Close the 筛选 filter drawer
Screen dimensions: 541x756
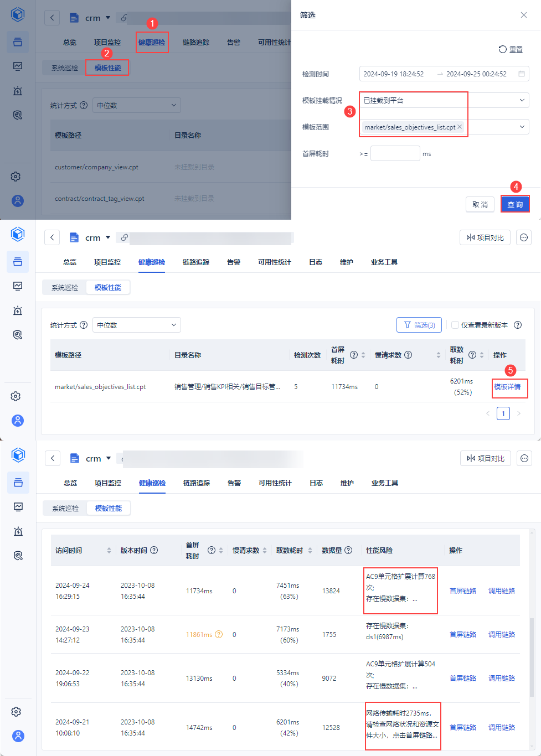coord(523,15)
